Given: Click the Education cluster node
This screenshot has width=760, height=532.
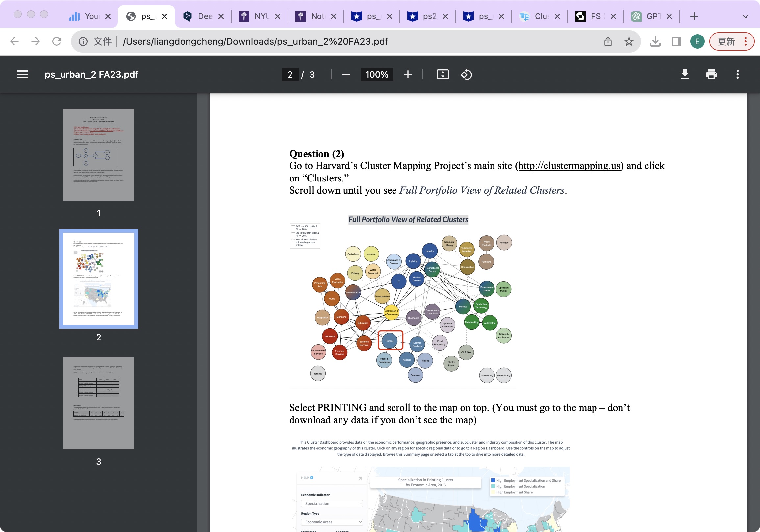Looking at the screenshot, I should click(x=363, y=323).
